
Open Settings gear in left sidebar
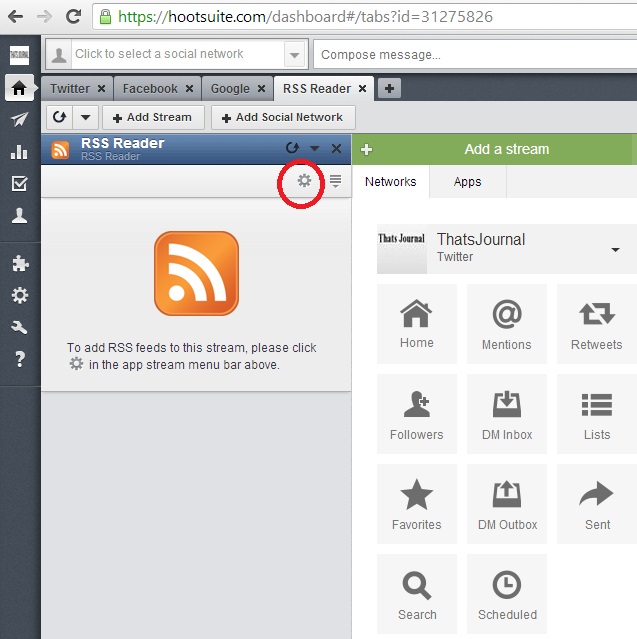point(20,295)
